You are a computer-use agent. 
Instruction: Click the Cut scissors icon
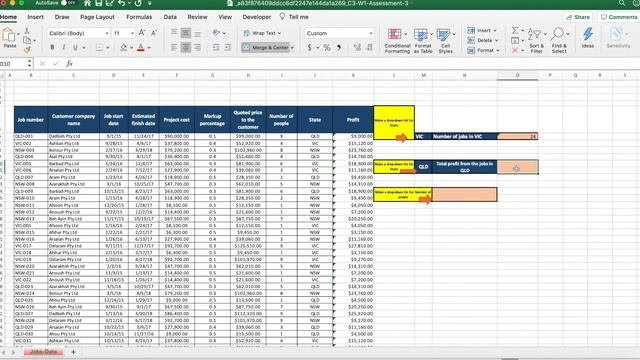point(27,31)
